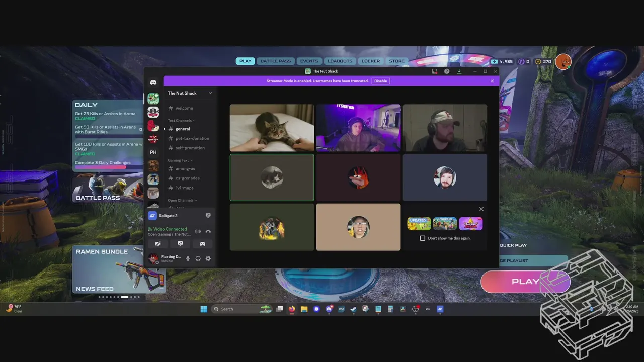The width and height of the screenshot is (644, 362).
Task: Open Discord direct messages home icon
Action: tap(153, 82)
